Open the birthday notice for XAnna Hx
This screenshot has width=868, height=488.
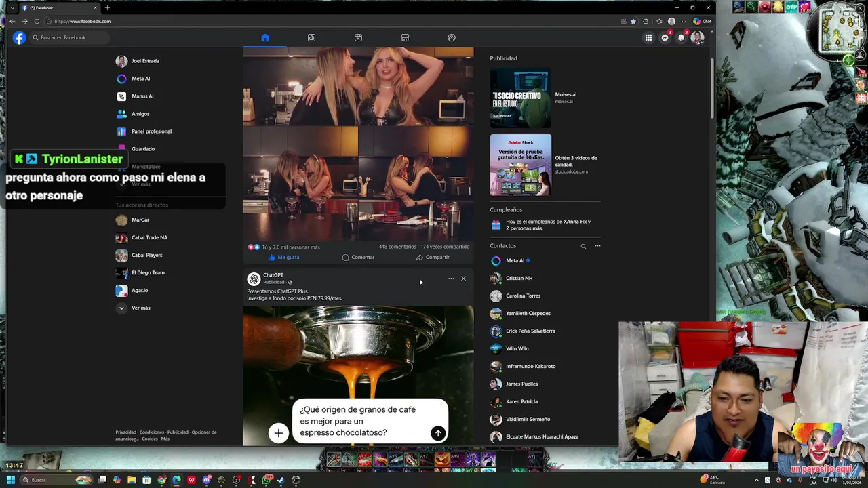click(x=545, y=225)
